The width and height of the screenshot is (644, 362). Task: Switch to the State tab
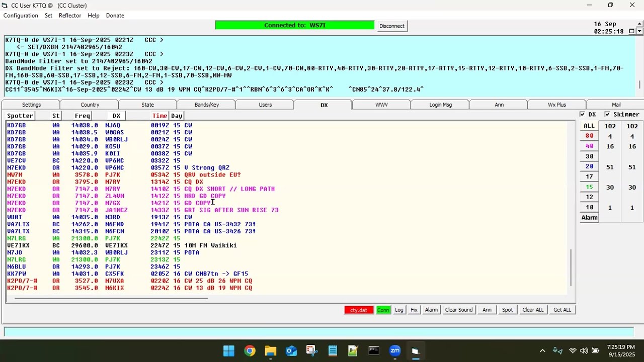tap(147, 105)
